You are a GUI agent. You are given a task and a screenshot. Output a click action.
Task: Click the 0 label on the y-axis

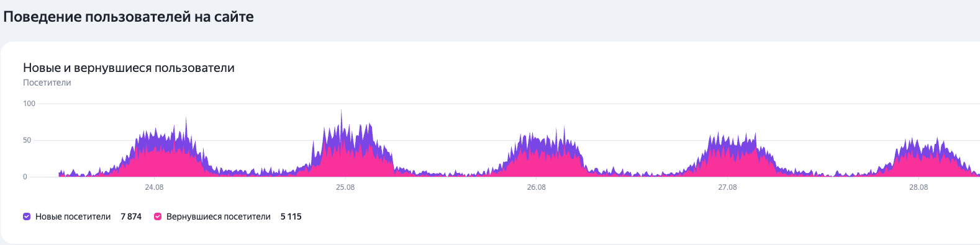25,177
